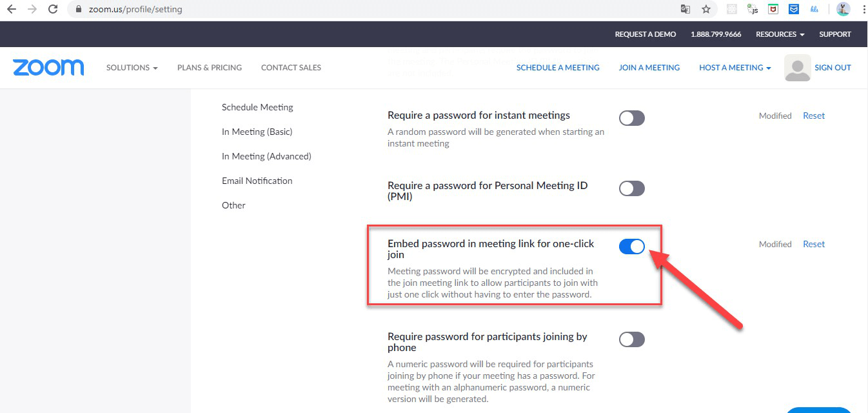Enable the password for participants joining by phone toggle

[631, 339]
